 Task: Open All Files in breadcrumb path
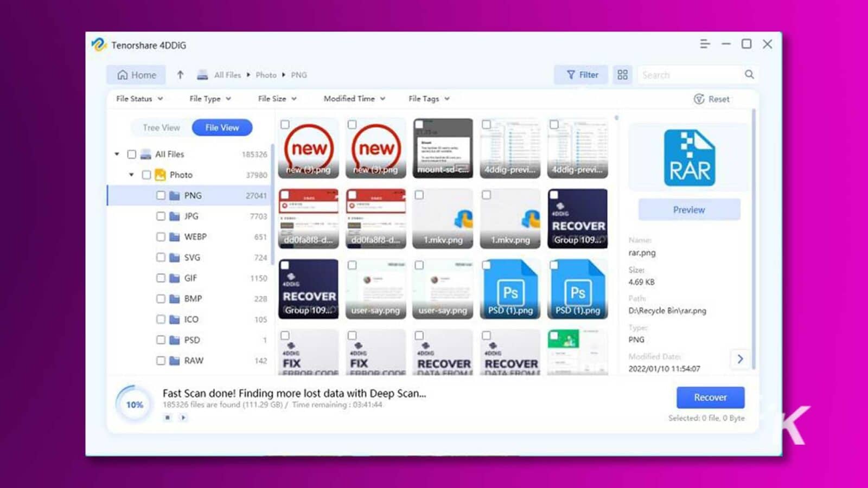(227, 75)
